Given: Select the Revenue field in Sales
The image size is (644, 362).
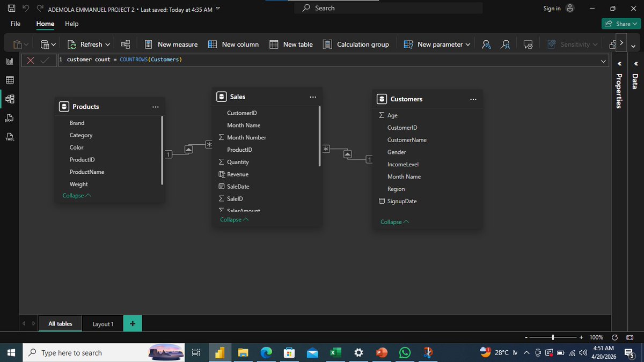Looking at the screenshot, I should [x=238, y=174].
